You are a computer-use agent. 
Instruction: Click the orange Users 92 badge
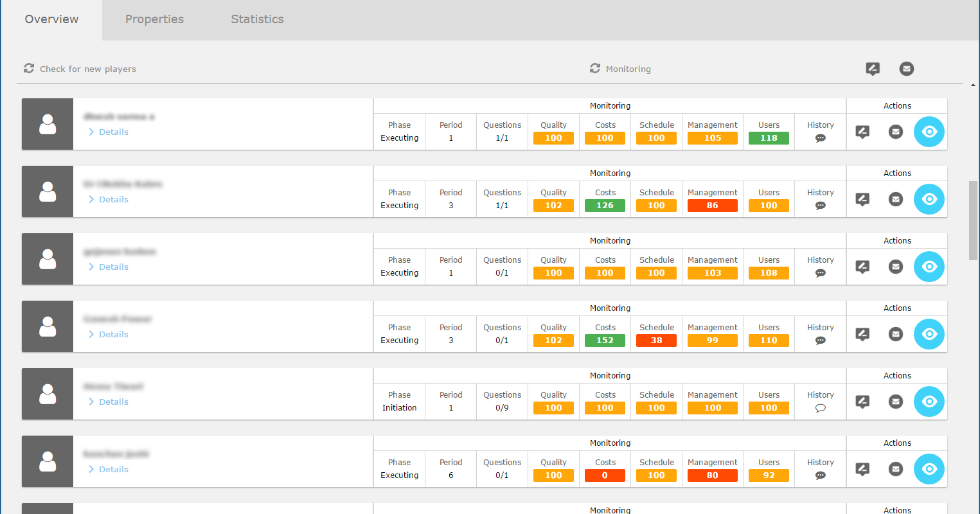[x=769, y=475]
